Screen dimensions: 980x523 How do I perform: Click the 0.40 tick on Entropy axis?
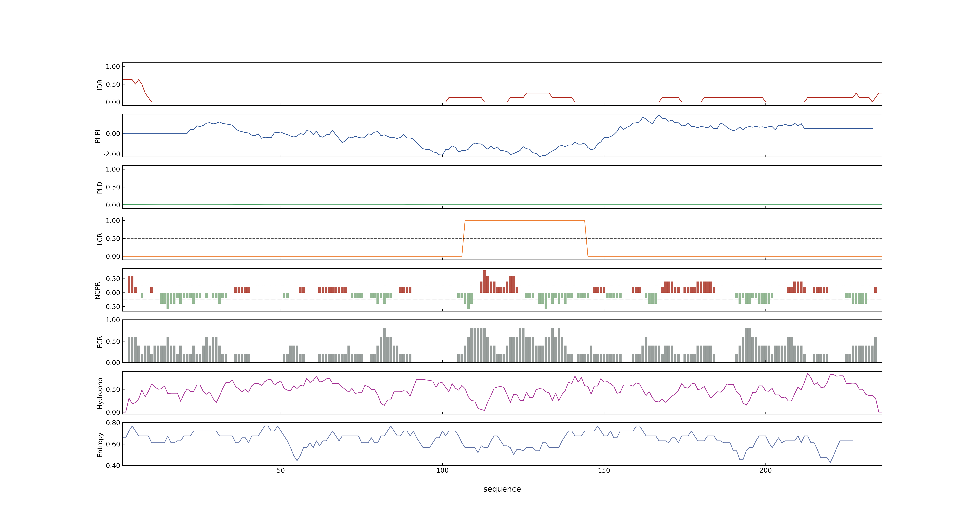(113, 466)
